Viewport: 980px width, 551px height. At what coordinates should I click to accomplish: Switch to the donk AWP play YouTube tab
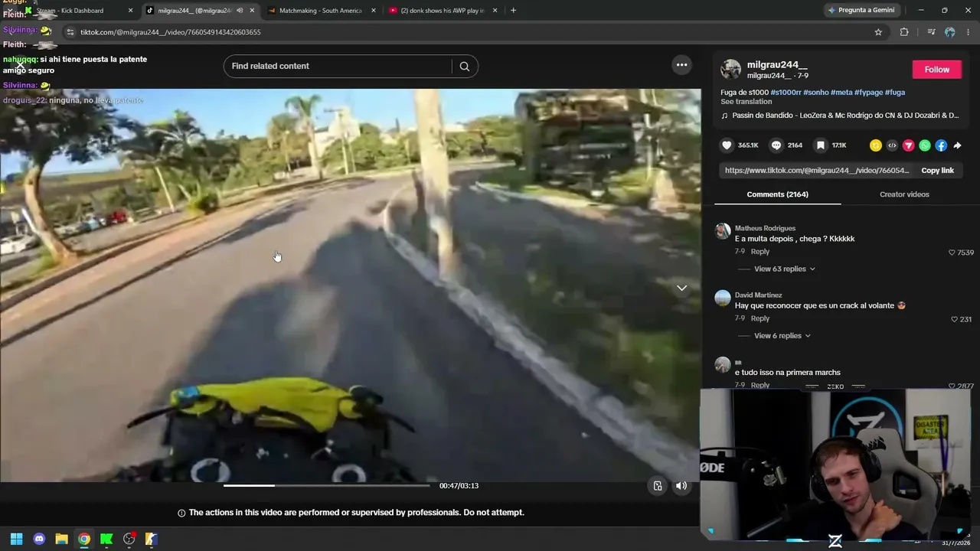point(443,11)
